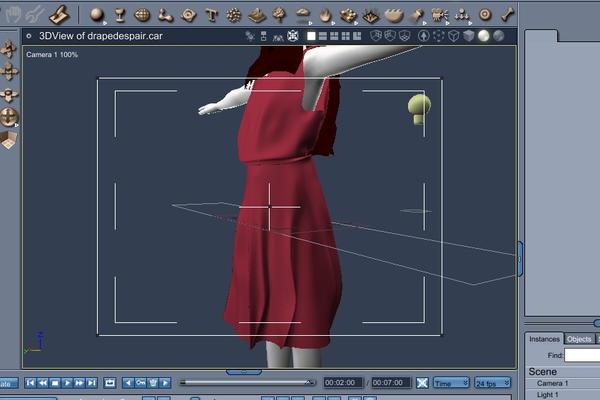Switch to the Objects tab

tap(579, 339)
